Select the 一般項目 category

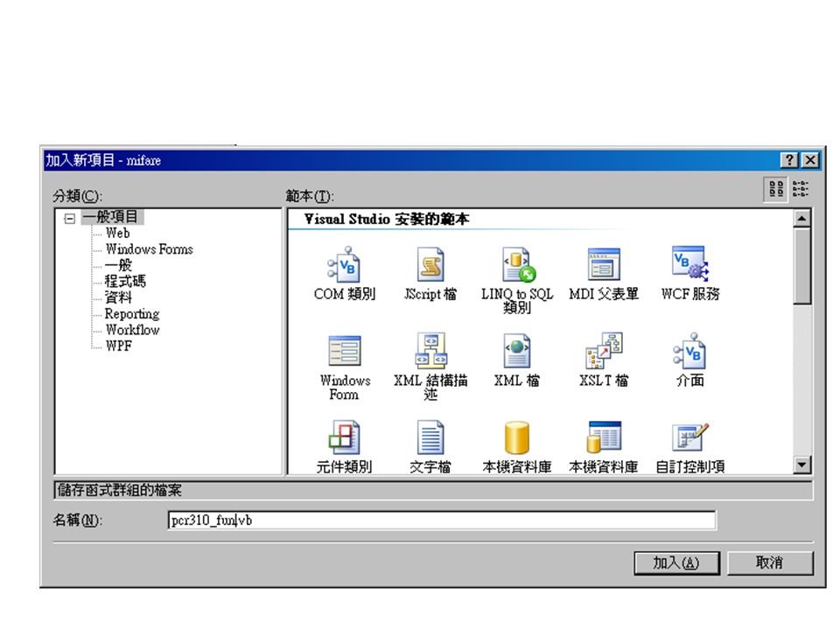[x=111, y=217]
